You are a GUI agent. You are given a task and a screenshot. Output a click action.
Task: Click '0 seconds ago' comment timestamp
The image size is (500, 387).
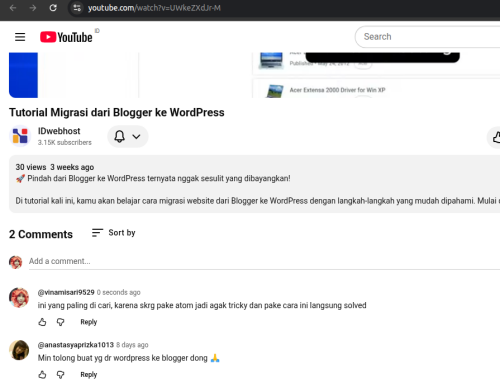(x=119, y=292)
